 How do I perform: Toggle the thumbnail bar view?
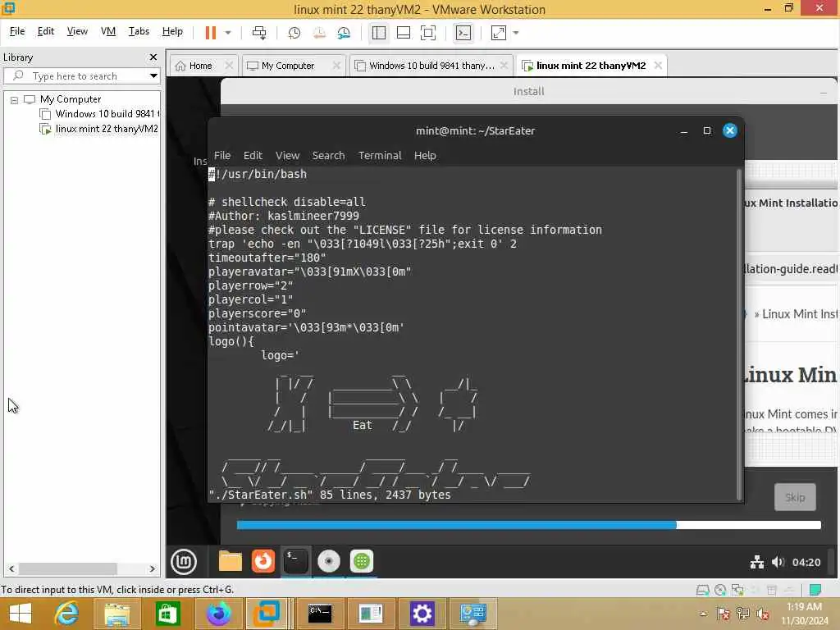coord(404,33)
